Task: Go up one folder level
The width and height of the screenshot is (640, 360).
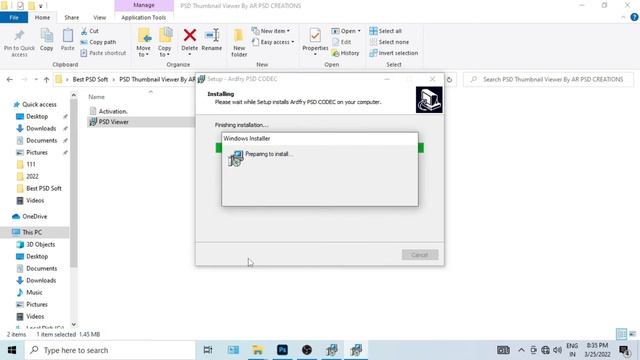Action: [x=47, y=80]
